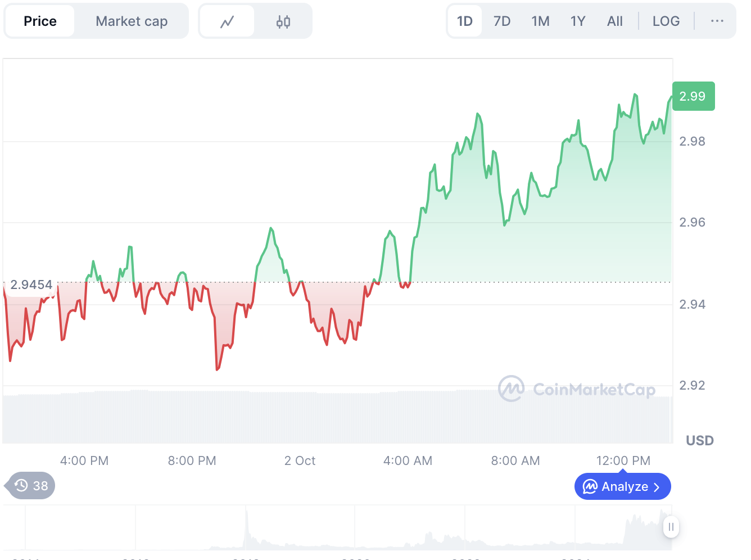Click the Analyze button

pyautogui.click(x=622, y=486)
